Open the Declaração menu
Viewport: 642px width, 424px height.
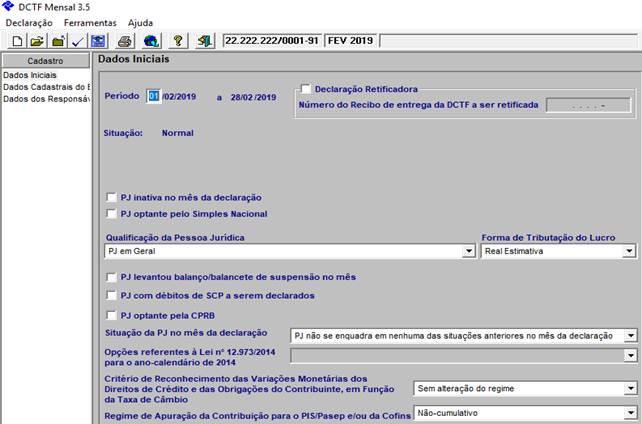(x=29, y=23)
